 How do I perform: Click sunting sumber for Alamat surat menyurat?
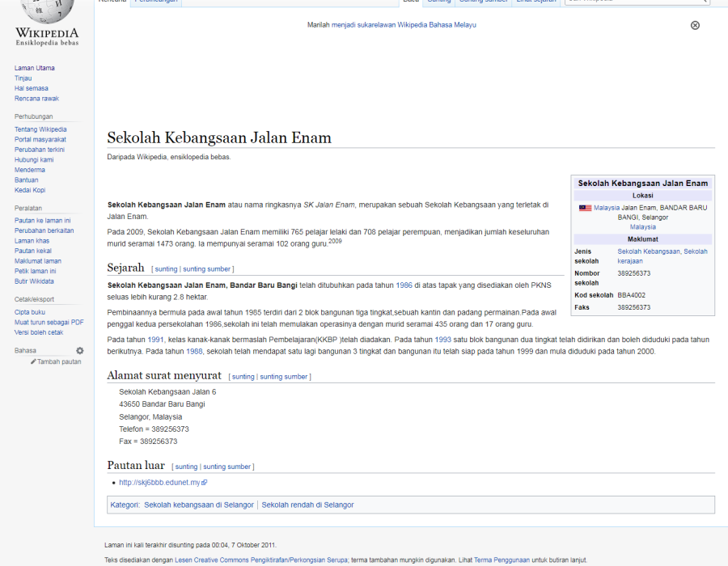(284, 377)
